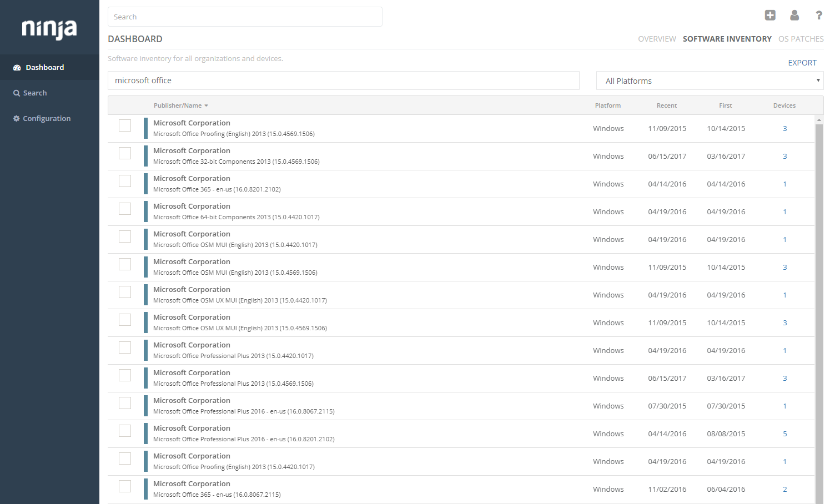
Task: Tick checkbox for Office 365 en-us (16.0.8201.2102)
Action: click(125, 181)
